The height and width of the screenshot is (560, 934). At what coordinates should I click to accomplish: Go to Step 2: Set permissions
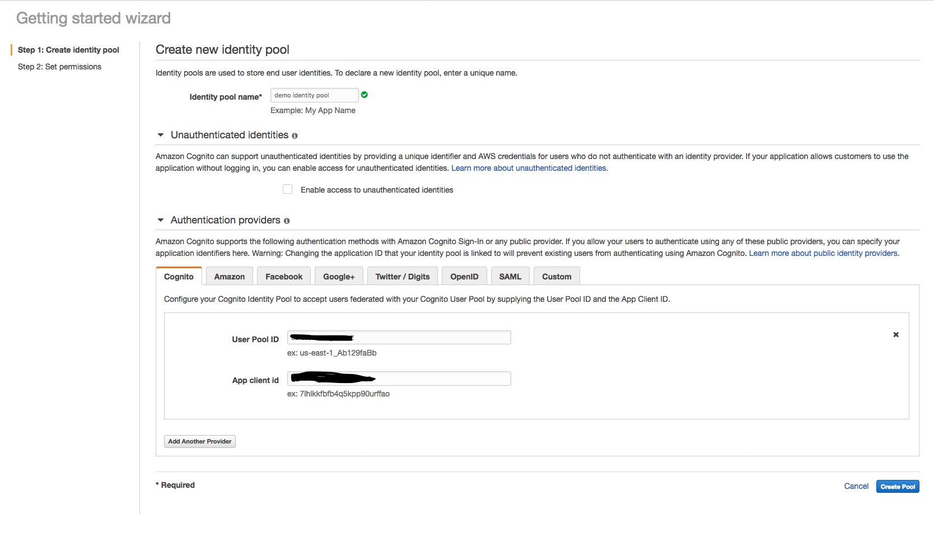coord(59,67)
